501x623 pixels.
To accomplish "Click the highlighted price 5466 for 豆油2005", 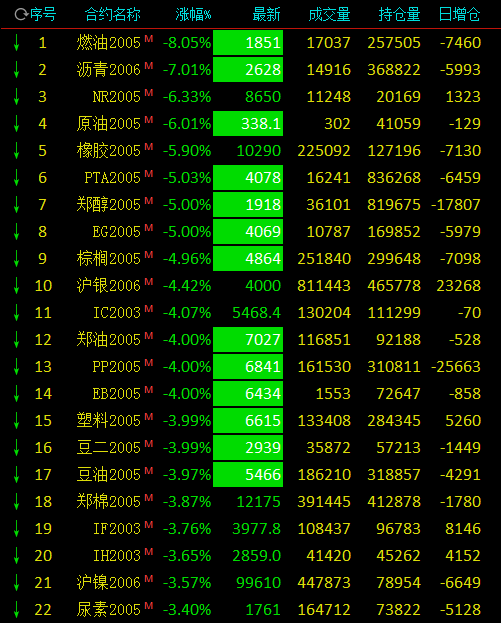I will [248, 474].
